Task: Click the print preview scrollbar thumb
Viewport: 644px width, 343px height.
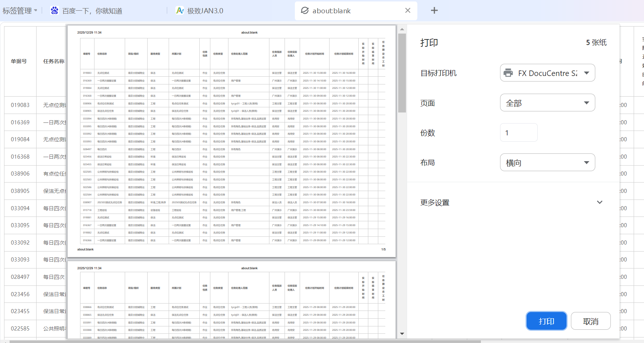Action: click(402, 73)
